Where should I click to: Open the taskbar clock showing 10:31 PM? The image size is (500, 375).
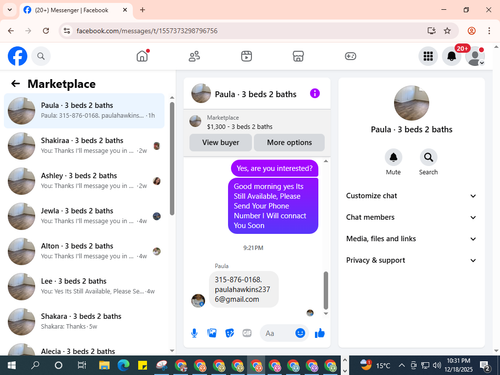(x=458, y=365)
